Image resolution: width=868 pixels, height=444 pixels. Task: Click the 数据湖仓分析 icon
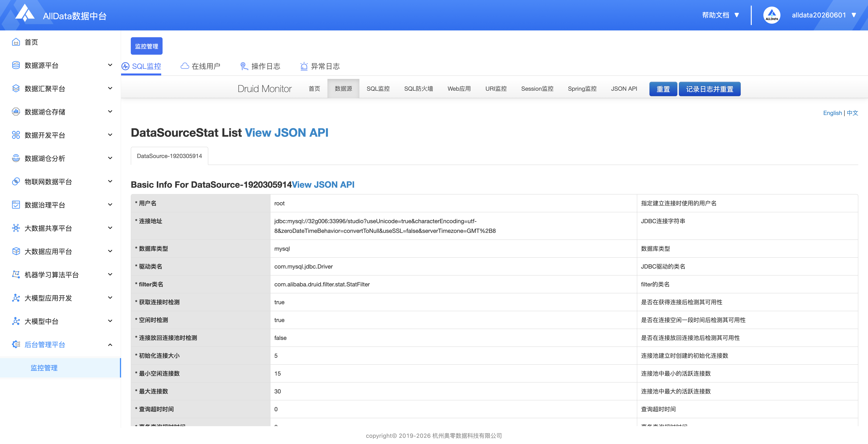coord(16,158)
